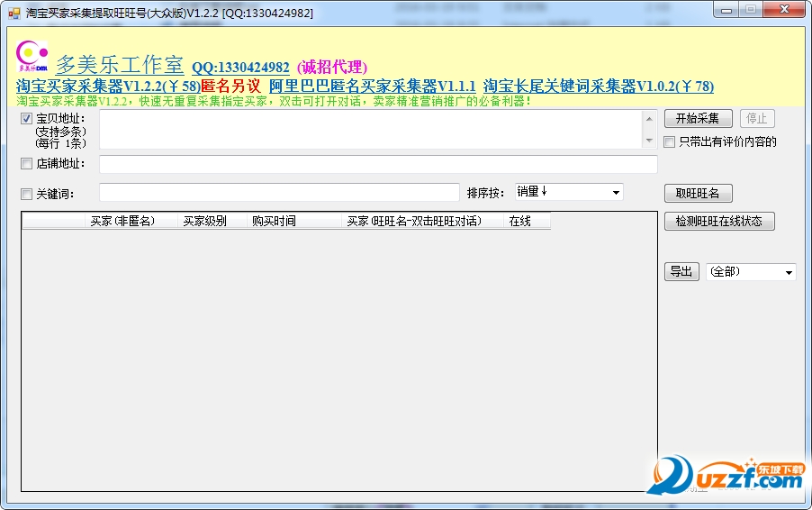Click the 店铺地址 input field

pos(378,164)
